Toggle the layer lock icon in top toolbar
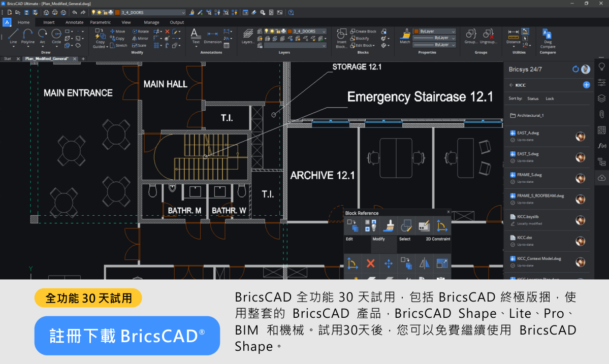This screenshot has height=364, width=609. 105,12
